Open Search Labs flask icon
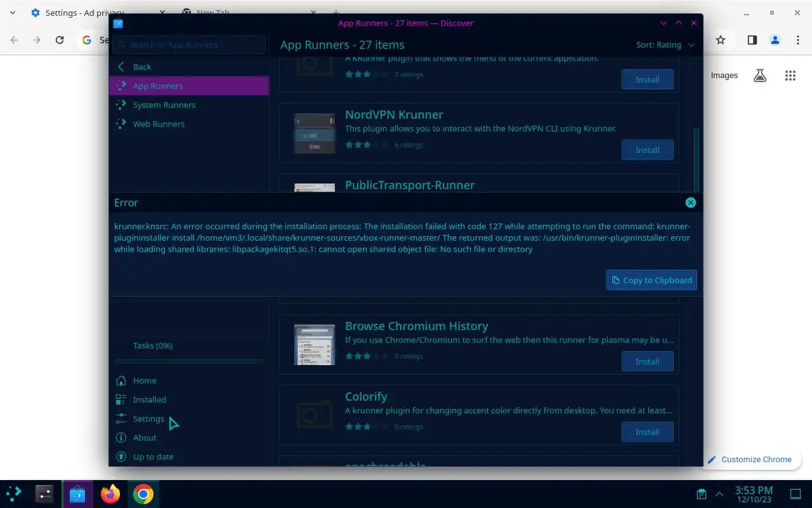Screen dimensions: 812x508 click(760, 76)
